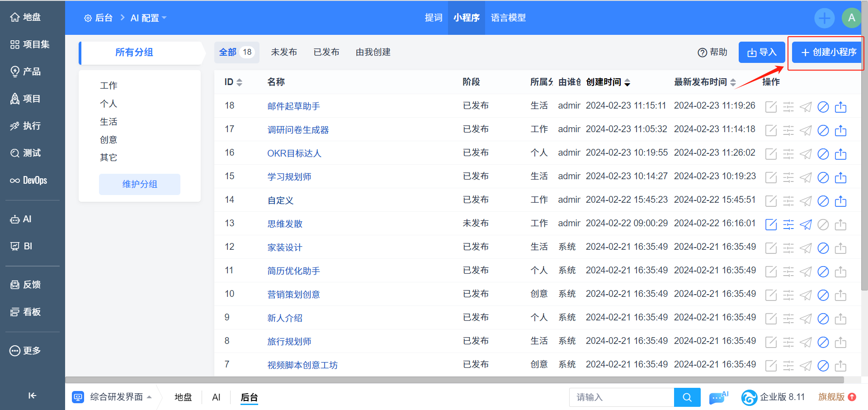Switch to the 语言模型 tab

(508, 18)
